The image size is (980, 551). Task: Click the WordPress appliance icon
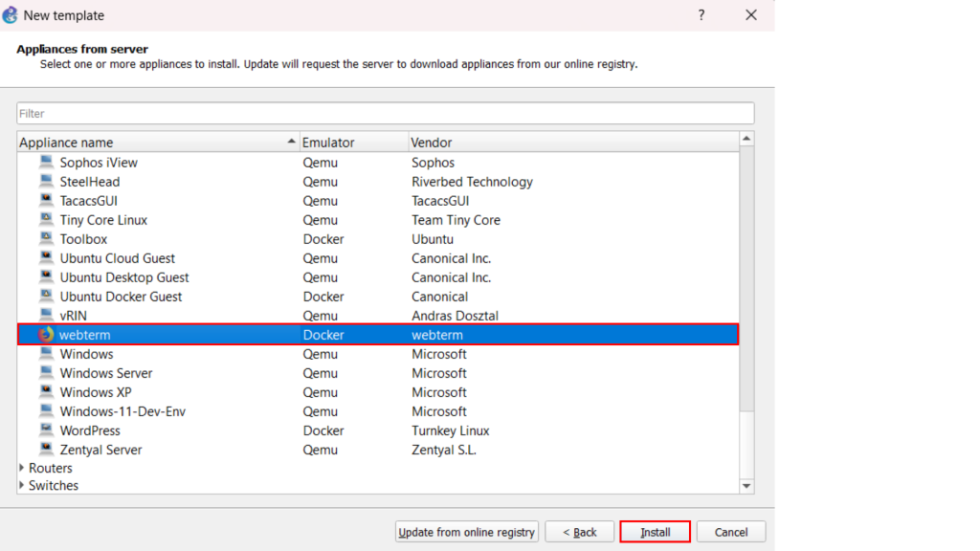point(46,430)
